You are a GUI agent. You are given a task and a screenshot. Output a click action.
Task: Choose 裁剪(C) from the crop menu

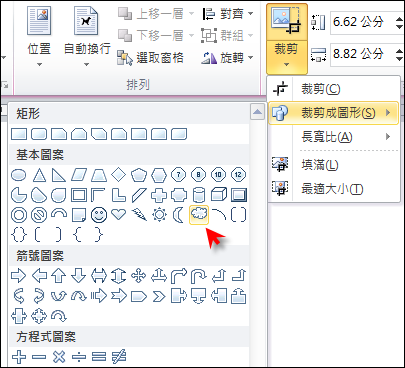pyautogui.click(x=334, y=89)
